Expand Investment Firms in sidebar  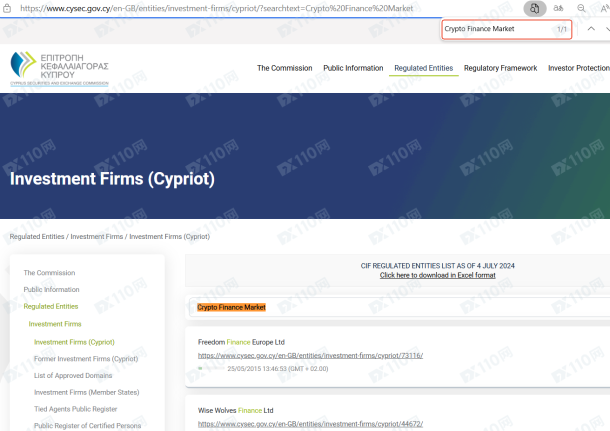(55, 324)
